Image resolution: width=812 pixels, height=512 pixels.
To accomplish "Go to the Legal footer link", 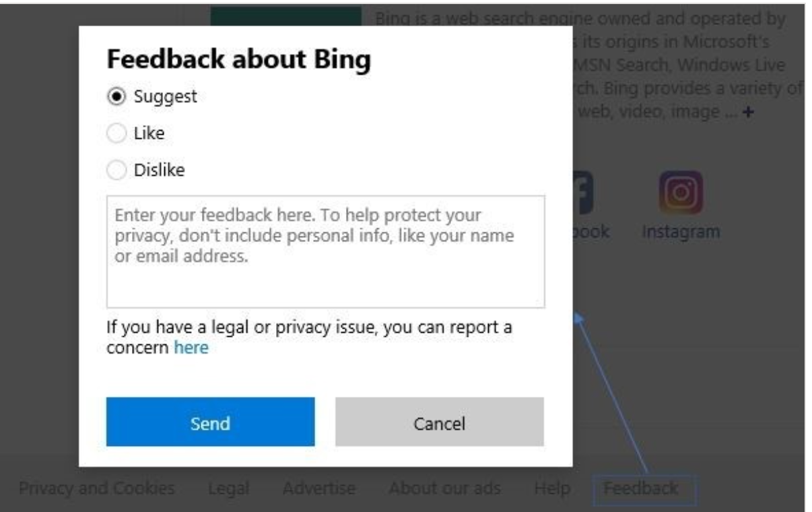I will coord(230,488).
